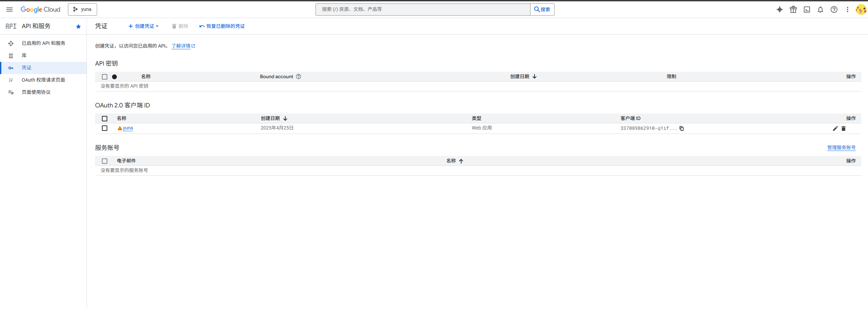
Task: Click the Gemini sparkle icon
Action: click(x=779, y=10)
